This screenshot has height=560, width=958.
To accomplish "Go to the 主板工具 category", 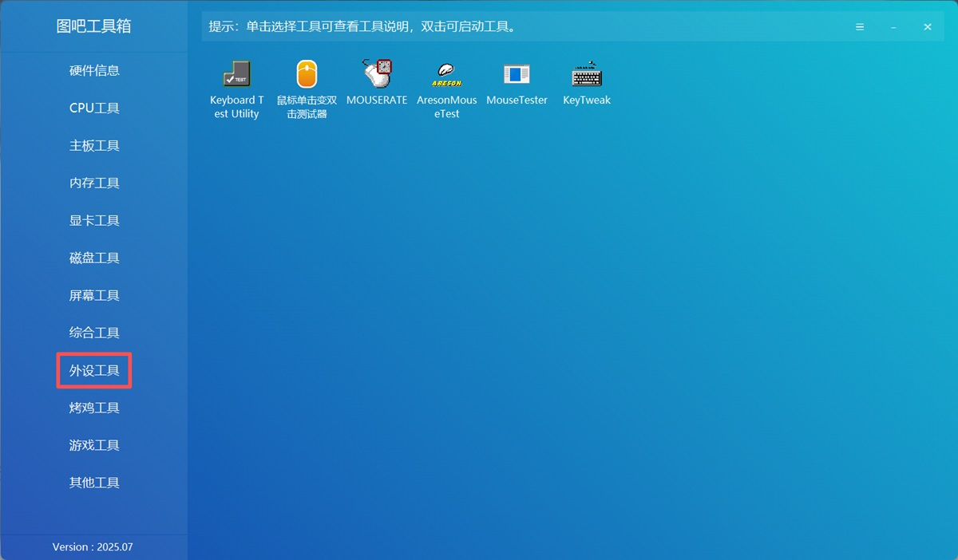I will (94, 145).
